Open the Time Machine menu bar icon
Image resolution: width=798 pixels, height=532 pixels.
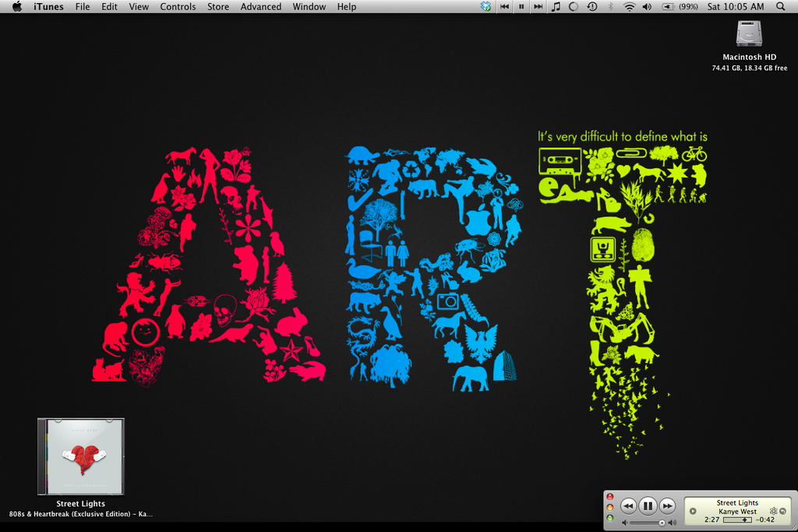tap(592, 6)
